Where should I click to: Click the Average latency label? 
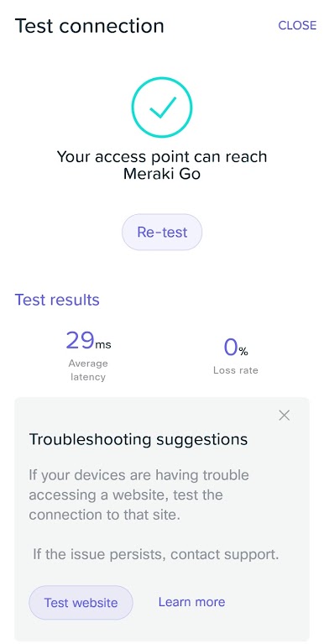point(88,370)
